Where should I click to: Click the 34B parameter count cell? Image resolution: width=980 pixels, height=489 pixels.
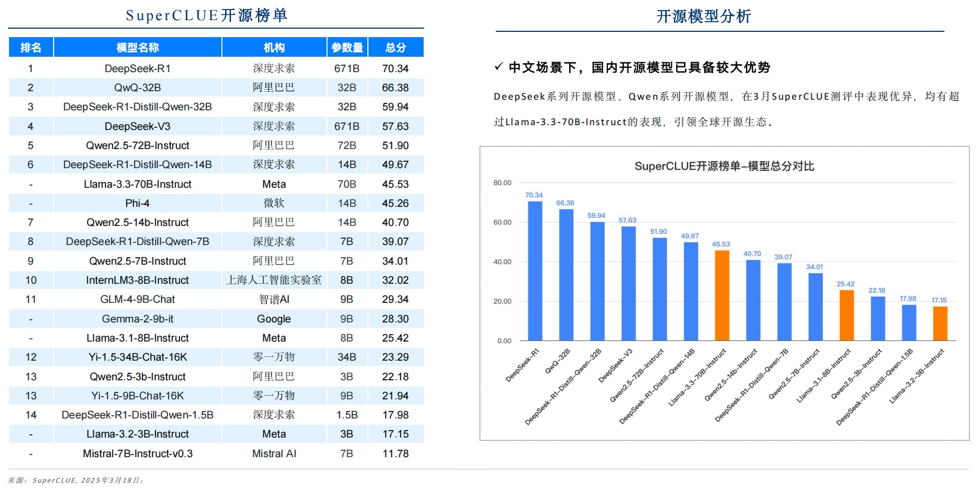click(347, 357)
